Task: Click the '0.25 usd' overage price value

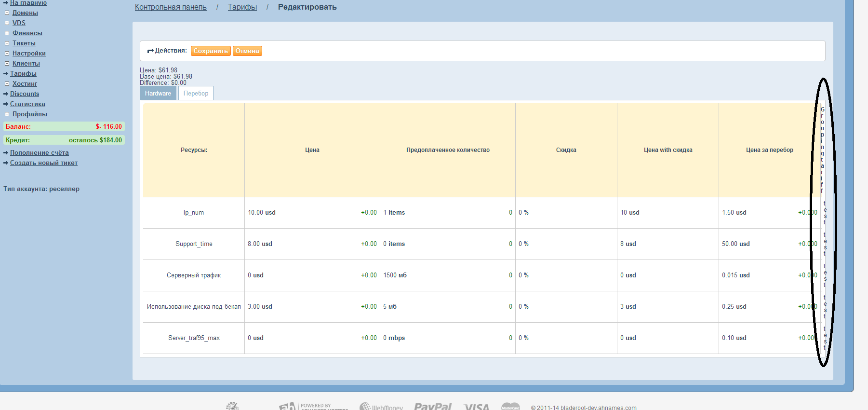Action: pyautogui.click(x=734, y=307)
